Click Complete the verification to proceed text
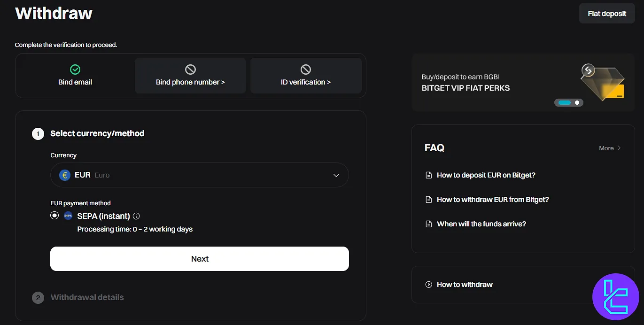Screen dimensions: 644x325 pyautogui.click(x=66, y=45)
